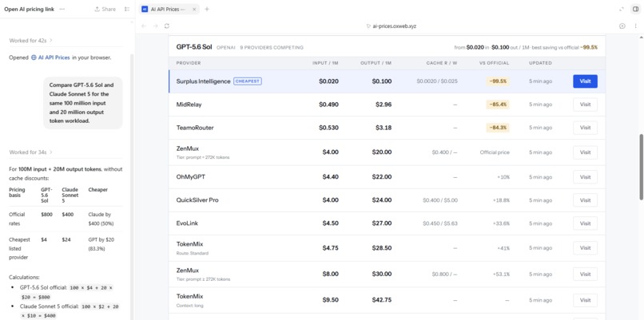
Task: Click the −84.3% badge in TeamoRouter row
Action: point(498,128)
